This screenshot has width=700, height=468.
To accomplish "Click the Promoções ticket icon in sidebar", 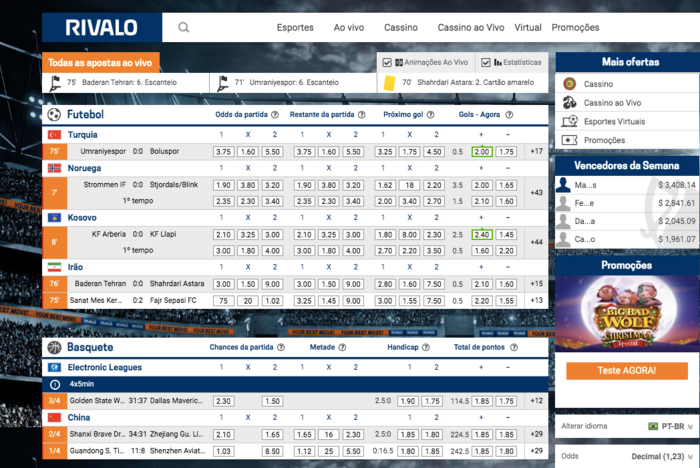I will [x=569, y=141].
